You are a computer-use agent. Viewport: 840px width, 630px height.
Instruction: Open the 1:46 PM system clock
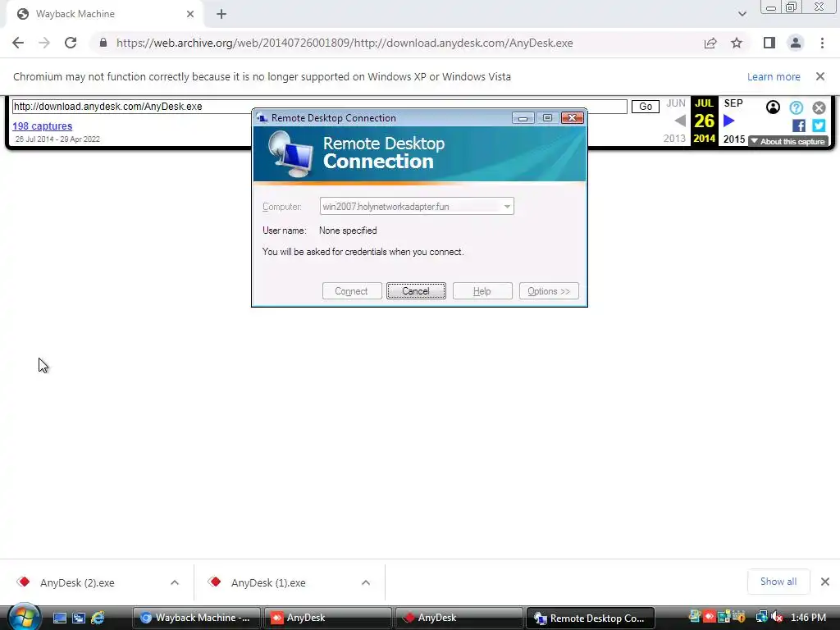808,617
